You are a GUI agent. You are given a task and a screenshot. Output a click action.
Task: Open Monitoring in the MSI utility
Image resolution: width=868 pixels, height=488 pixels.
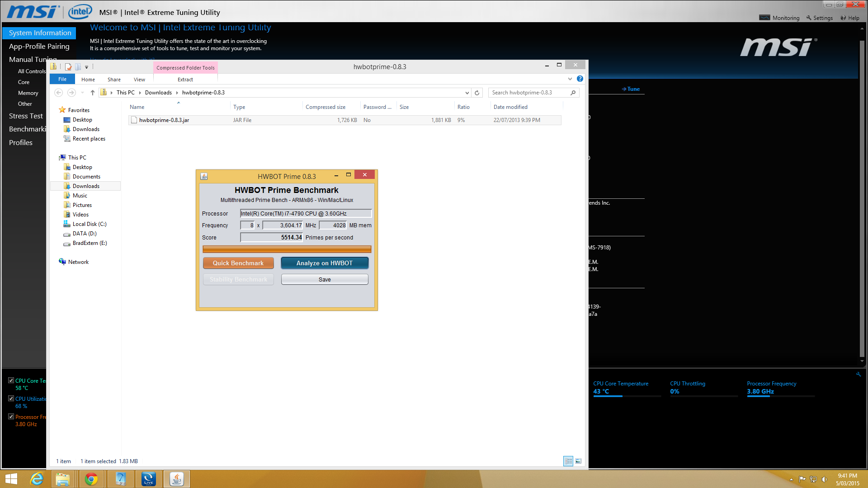click(x=779, y=18)
